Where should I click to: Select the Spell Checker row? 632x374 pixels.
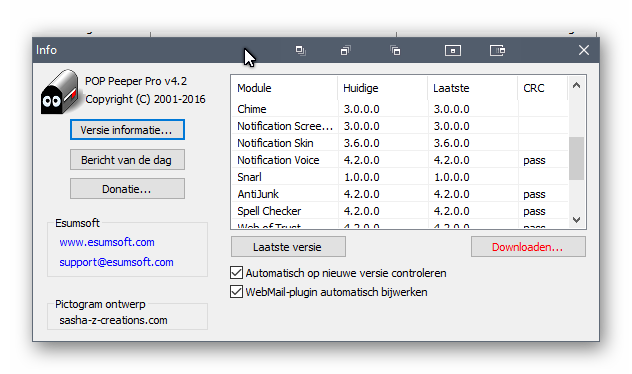[400, 211]
